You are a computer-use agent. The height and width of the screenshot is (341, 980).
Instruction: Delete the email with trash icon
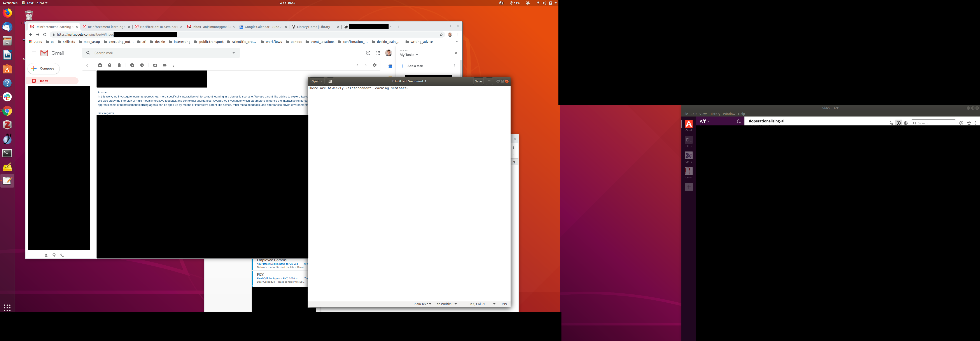119,65
